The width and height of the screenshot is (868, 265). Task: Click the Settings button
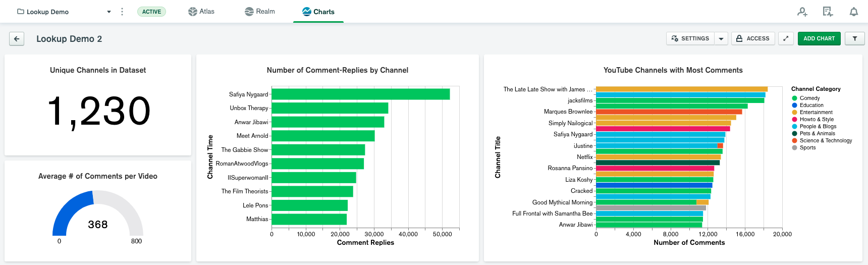[690, 38]
